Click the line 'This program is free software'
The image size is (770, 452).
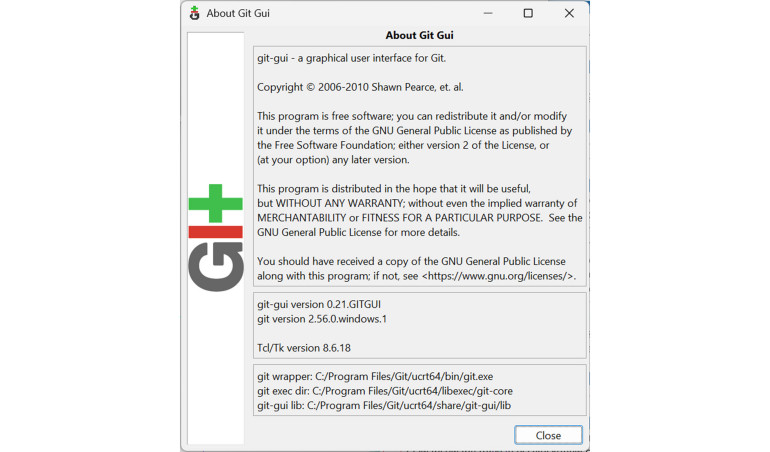(x=412, y=116)
